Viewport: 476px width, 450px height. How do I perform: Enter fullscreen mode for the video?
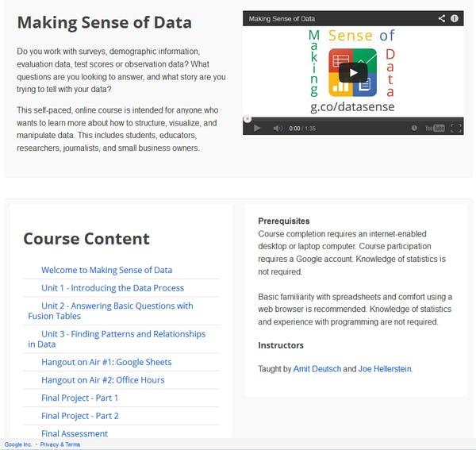[x=455, y=128]
